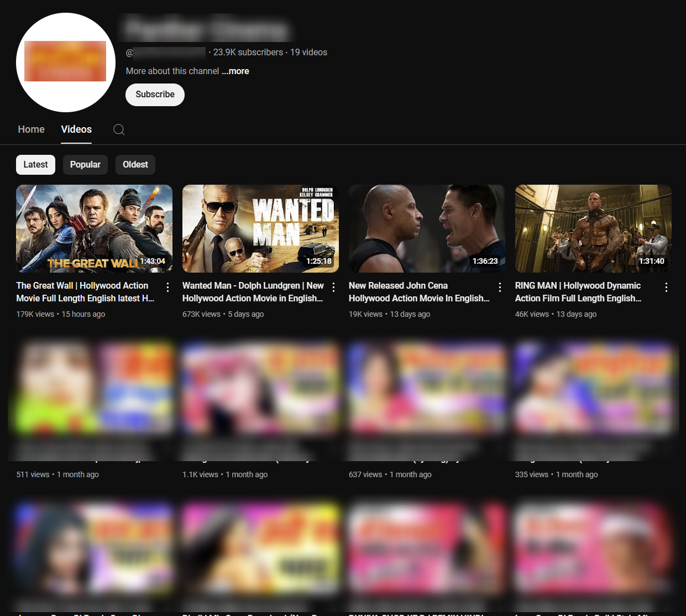The image size is (686, 616).
Task: Open options menu for The Great Wall video
Action: [x=167, y=287]
